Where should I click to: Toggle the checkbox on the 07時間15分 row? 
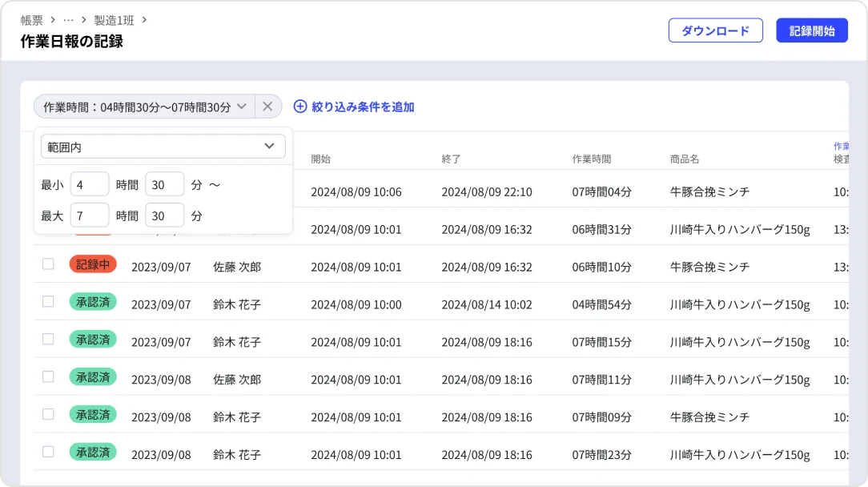click(x=48, y=339)
